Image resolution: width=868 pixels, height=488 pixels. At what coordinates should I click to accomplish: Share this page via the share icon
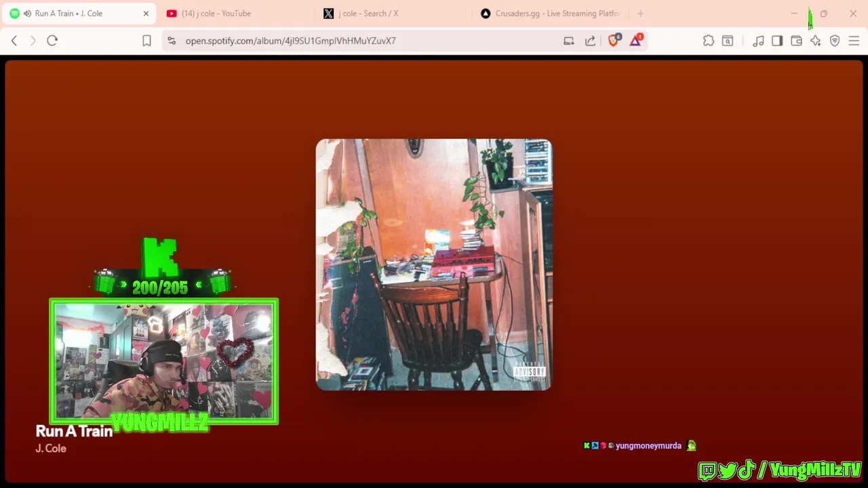click(x=591, y=41)
